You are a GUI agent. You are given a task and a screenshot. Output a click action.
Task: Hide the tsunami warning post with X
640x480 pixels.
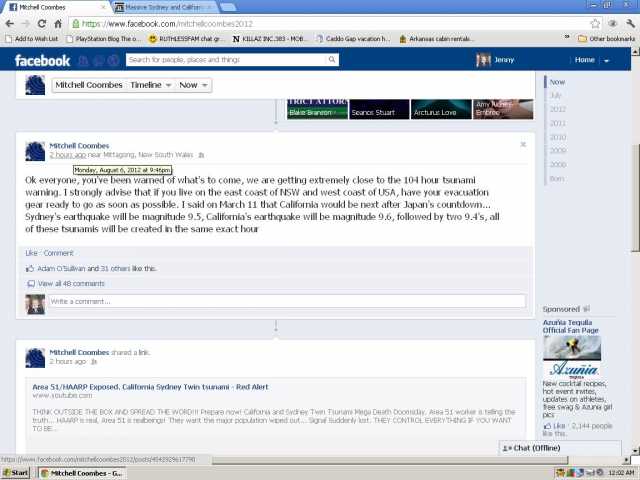pyautogui.click(x=523, y=144)
